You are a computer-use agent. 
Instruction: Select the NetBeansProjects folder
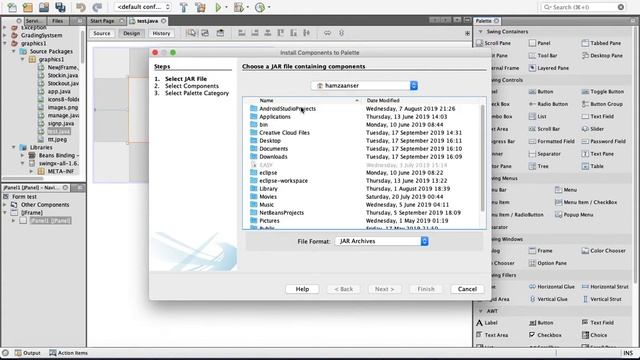pos(282,213)
